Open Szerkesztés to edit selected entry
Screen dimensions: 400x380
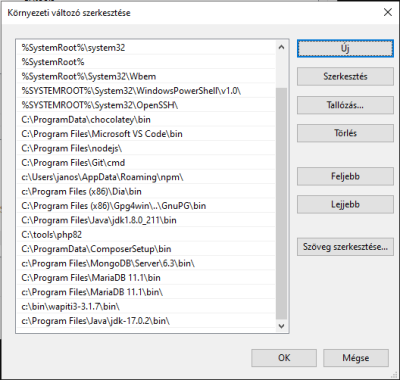coord(345,77)
